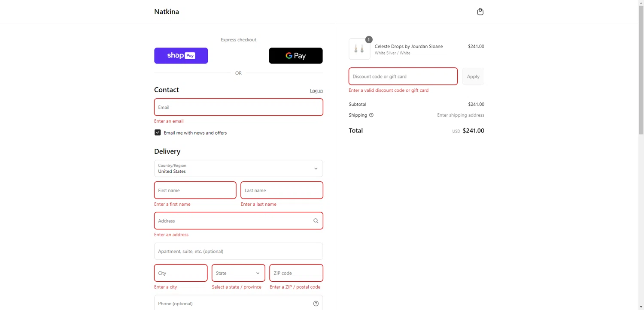The height and width of the screenshot is (310, 644).
Task: Click the Shipping info question mark icon
Action: click(x=371, y=115)
